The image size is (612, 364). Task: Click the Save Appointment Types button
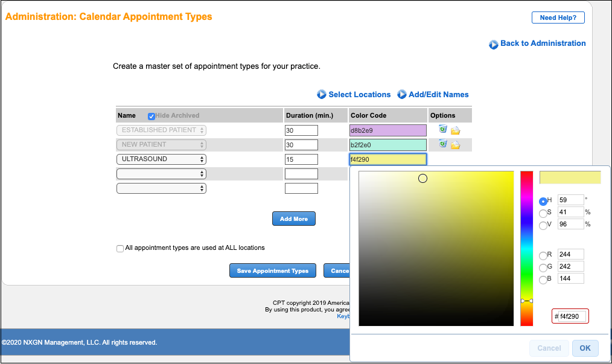272,270
